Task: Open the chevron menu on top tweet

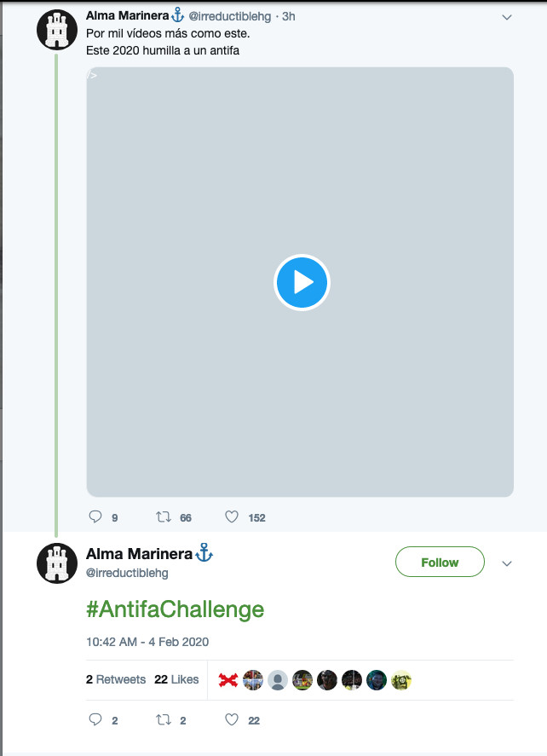Action: point(506,17)
